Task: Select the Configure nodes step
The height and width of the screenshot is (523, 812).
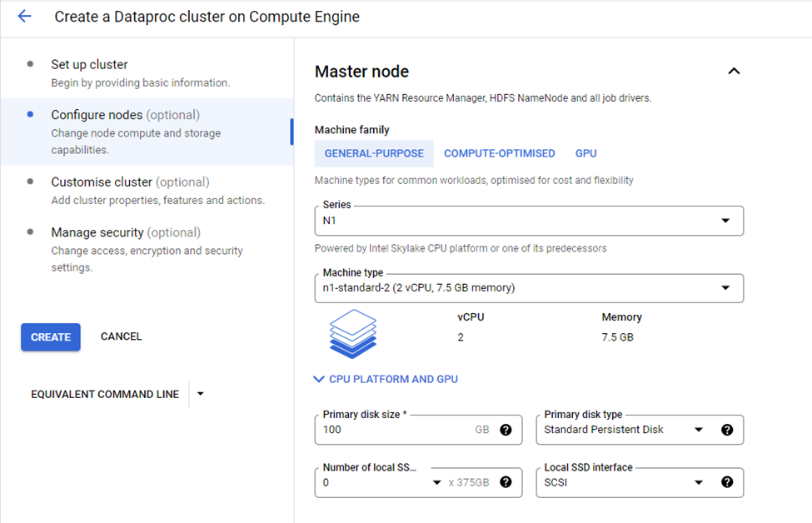Action: tap(147, 132)
